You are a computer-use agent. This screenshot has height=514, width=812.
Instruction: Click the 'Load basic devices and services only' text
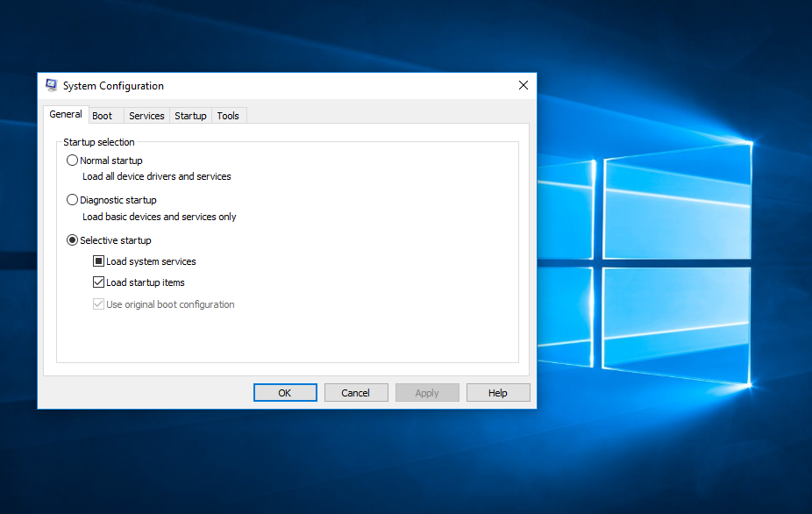click(x=160, y=217)
